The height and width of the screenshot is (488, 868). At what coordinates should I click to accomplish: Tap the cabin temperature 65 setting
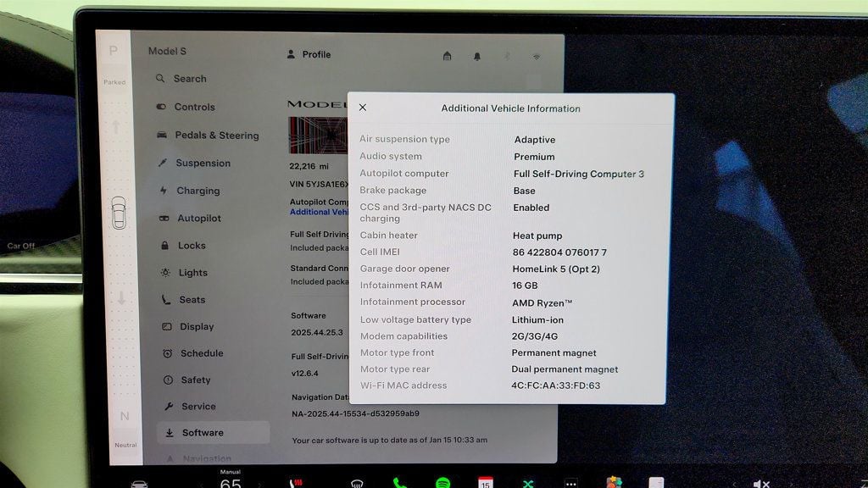click(x=231, y=482)
